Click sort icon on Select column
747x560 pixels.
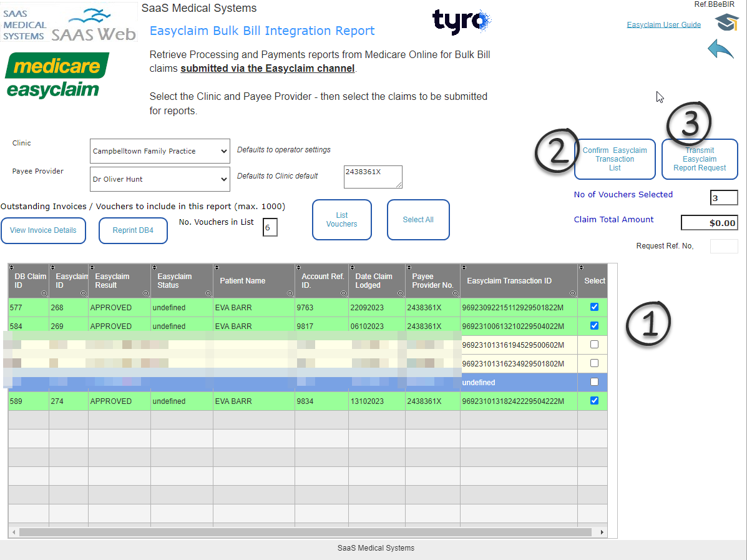(x=581, y=267)
